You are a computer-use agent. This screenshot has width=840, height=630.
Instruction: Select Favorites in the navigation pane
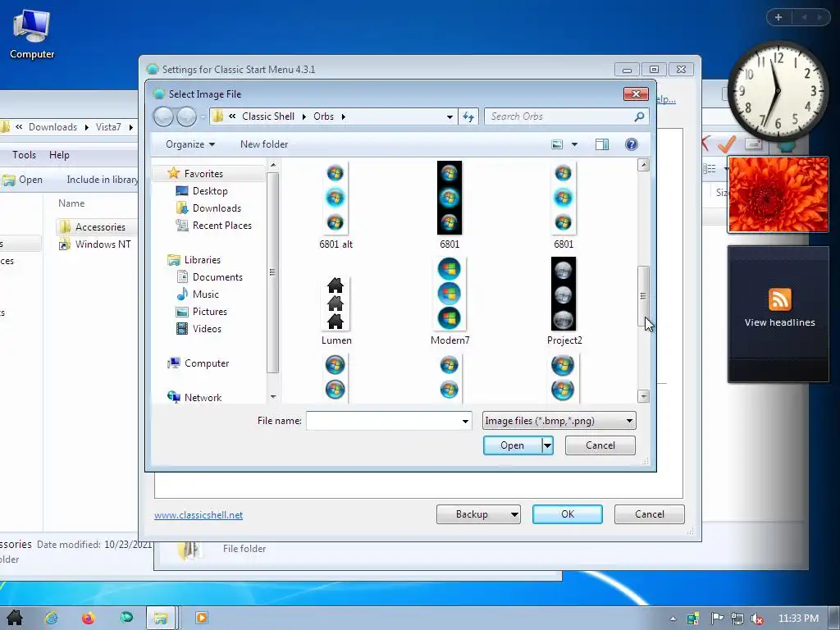pos(203,174)
